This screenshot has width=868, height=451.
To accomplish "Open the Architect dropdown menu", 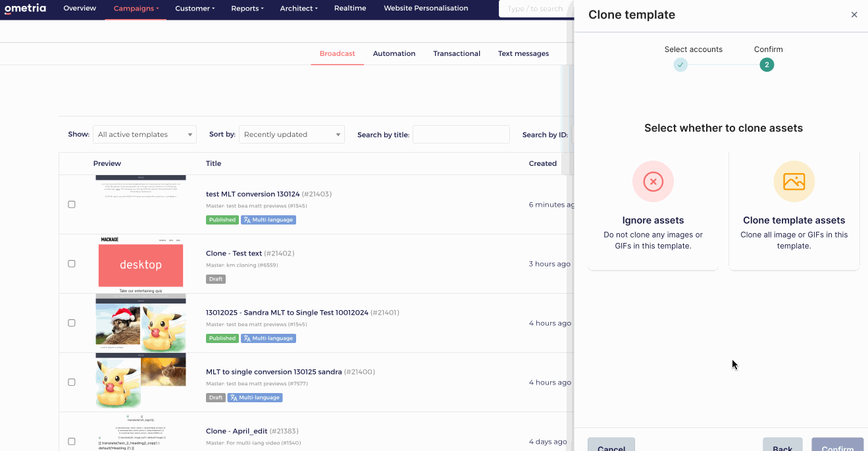I will coord(299,9).
